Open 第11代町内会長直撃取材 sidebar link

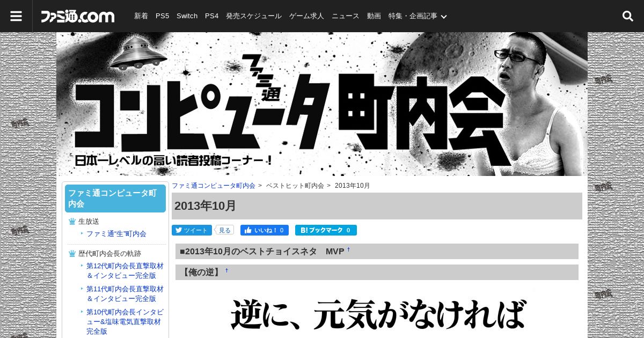pyautogui.click(x=125, y=293)
